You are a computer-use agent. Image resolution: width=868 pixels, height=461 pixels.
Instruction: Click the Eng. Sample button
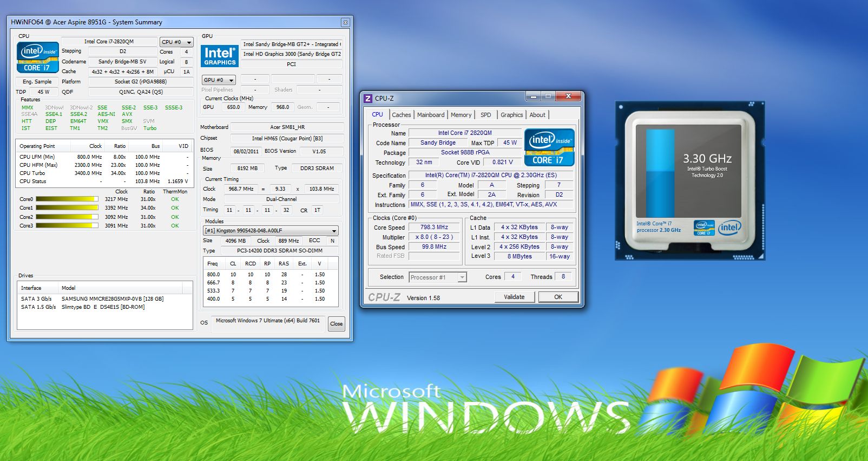(x=37, y=82)
